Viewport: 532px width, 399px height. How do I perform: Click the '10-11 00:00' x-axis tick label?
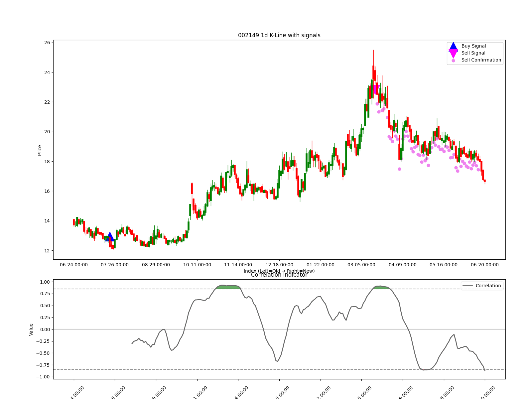[197, 265]
